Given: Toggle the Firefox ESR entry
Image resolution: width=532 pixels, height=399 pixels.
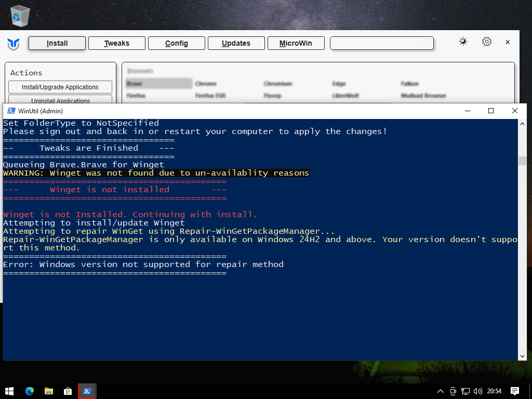Looking at the screenshot, I should pos(210,96).
